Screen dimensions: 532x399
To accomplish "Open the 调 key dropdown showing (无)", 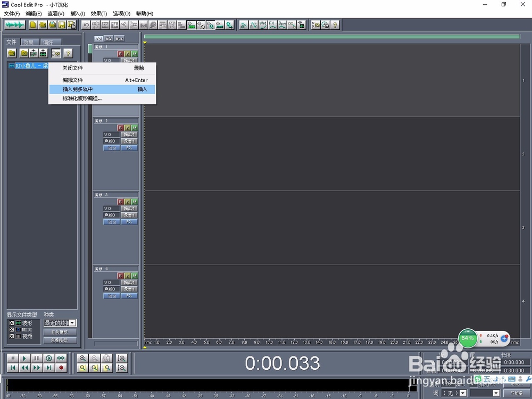I will tap(455, 393).
